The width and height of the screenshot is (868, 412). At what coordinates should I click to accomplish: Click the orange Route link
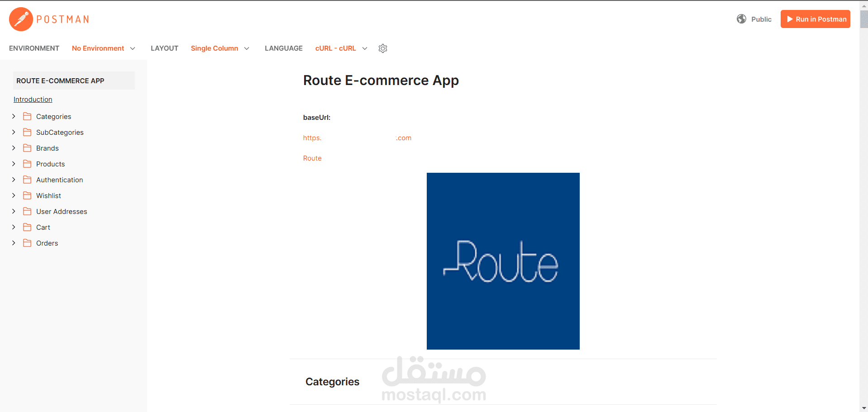(x=312, y=158)
